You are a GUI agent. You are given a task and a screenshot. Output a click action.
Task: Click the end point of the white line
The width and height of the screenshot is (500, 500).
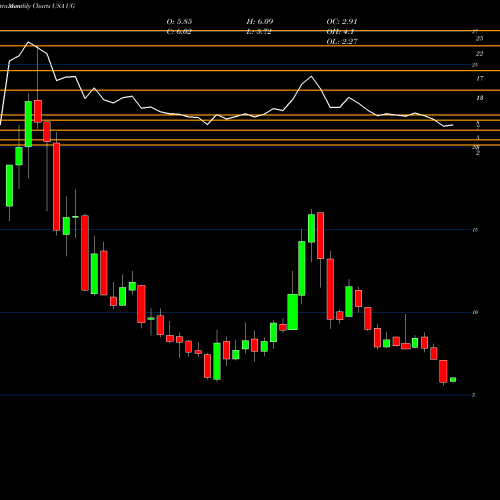(453, 125)
